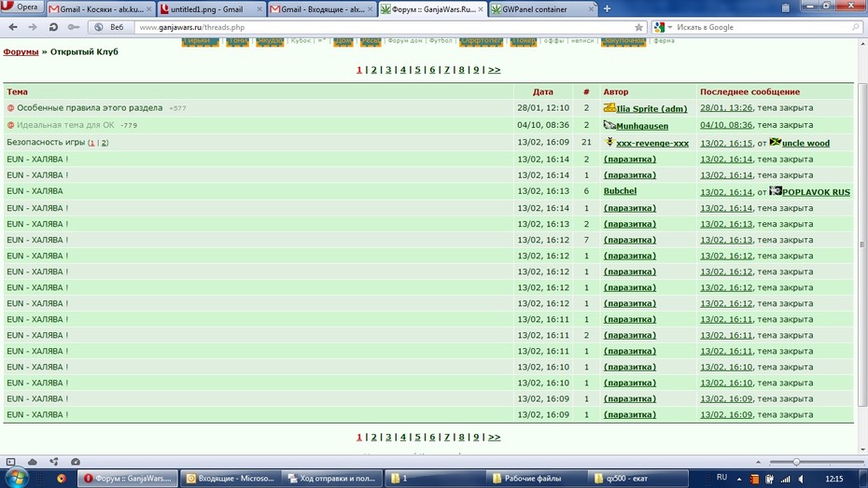868x488 pixels.
Task: Open the closed tabs trash icon
Action: (x=786, y=7)
